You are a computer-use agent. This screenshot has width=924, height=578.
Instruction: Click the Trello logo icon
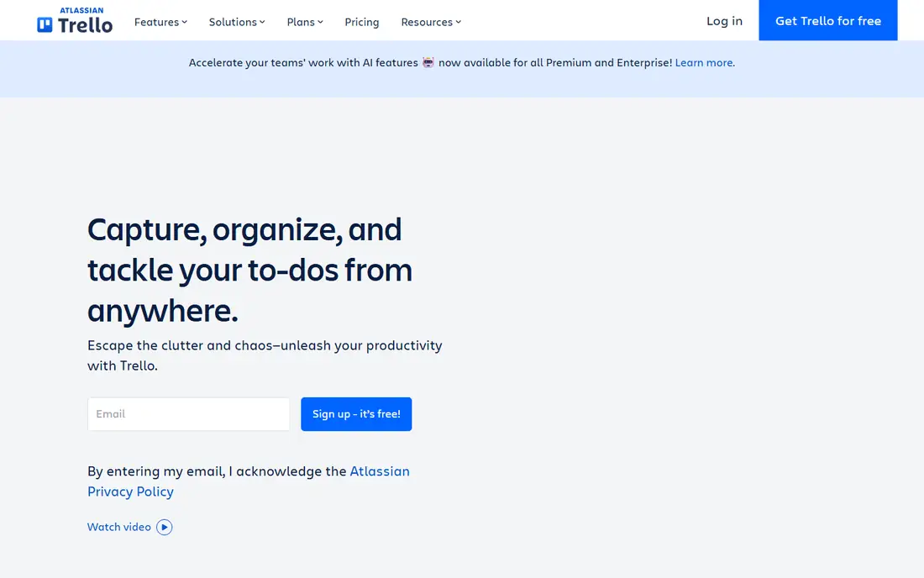pos(45,24)
